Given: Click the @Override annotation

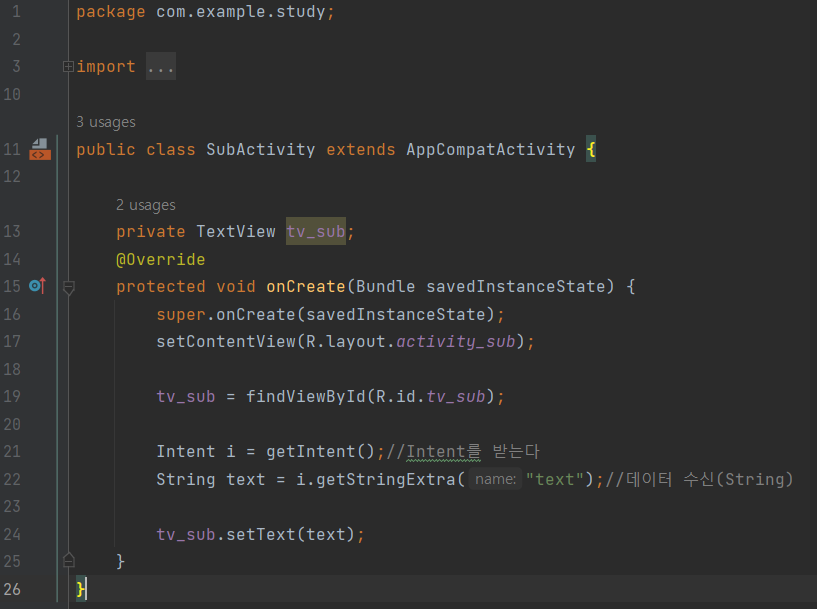Looking at the screenshot, I should click(160, 259).
